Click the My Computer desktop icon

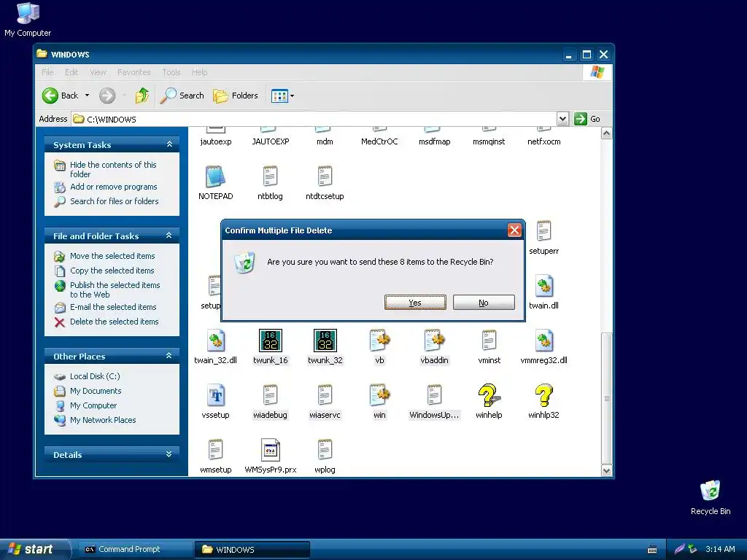point(28,19)
